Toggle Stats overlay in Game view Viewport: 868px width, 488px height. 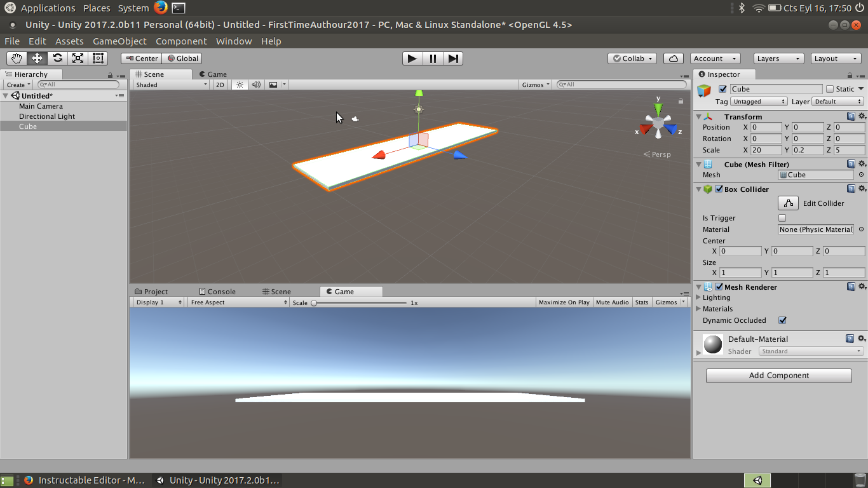[x=642, y=302]
